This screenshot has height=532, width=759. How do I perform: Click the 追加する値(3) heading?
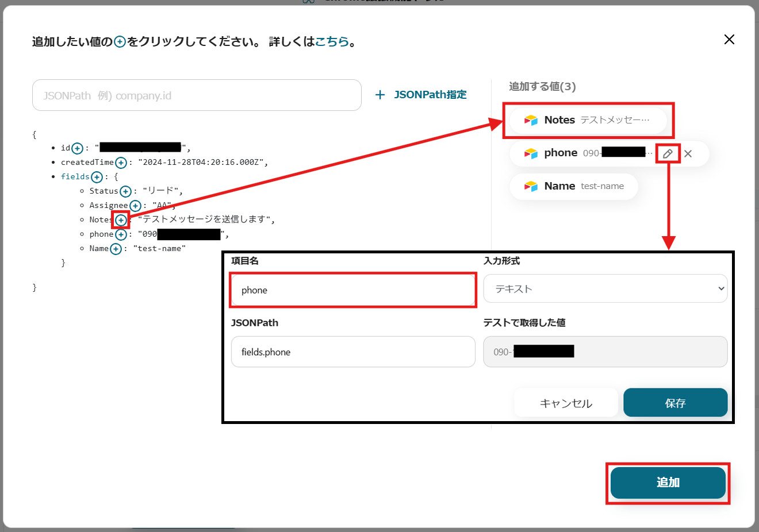pyautogui.click(x=542, y=86)
